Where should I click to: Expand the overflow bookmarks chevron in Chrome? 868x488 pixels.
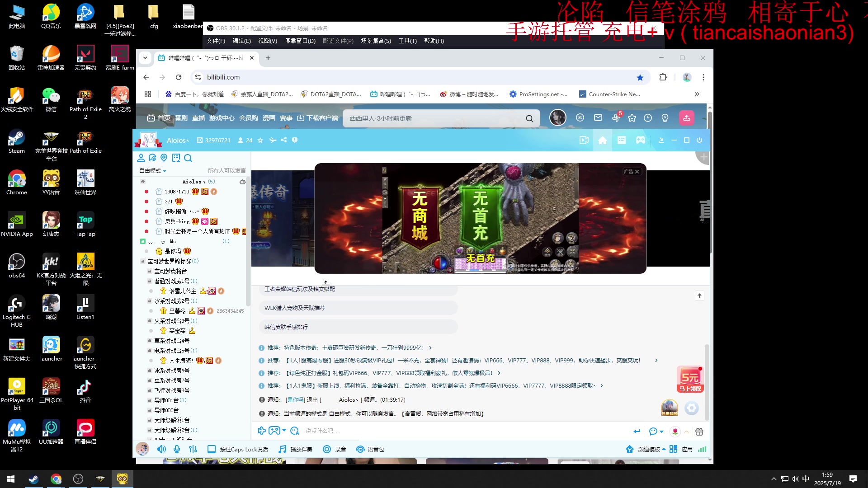(697, 94)
